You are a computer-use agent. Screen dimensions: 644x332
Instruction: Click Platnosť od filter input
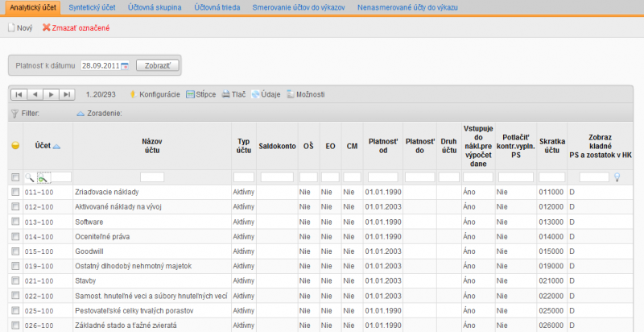pos(383,177)
